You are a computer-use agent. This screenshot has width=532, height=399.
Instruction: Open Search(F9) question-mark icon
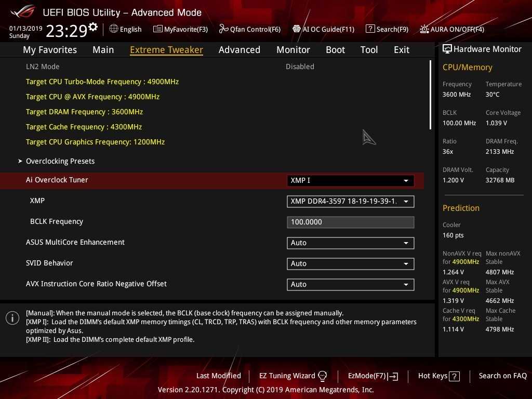(370, 29)
